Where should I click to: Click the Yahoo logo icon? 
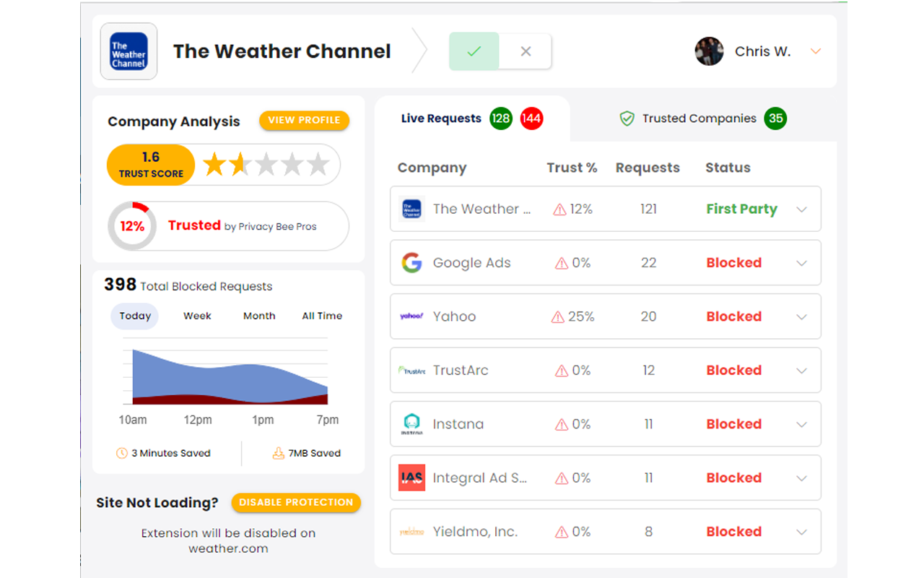click(x=411, y=316)
